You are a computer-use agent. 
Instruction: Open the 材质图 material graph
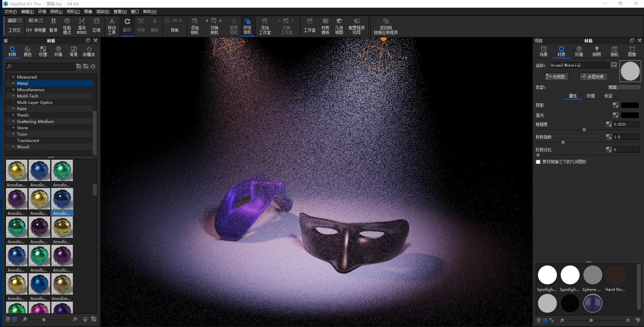point(556,77)
